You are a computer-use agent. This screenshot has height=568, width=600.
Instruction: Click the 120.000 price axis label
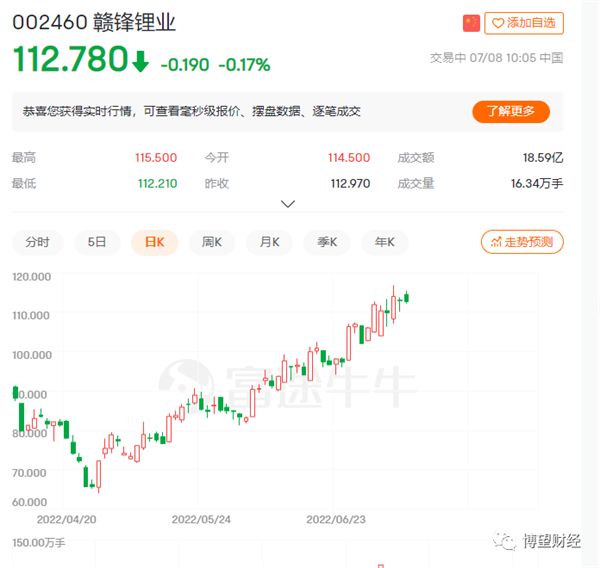coord(31,277)
